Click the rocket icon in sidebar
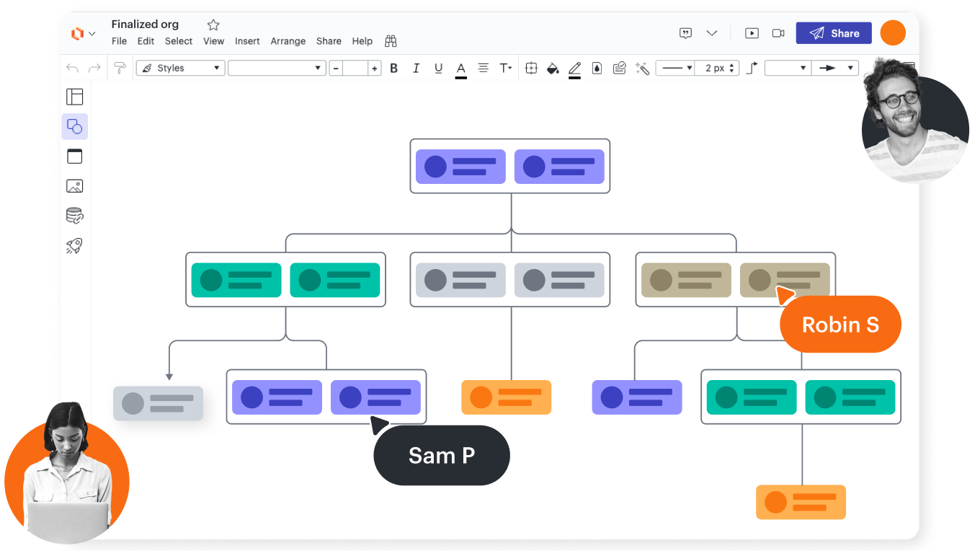 tap(75, 246)
